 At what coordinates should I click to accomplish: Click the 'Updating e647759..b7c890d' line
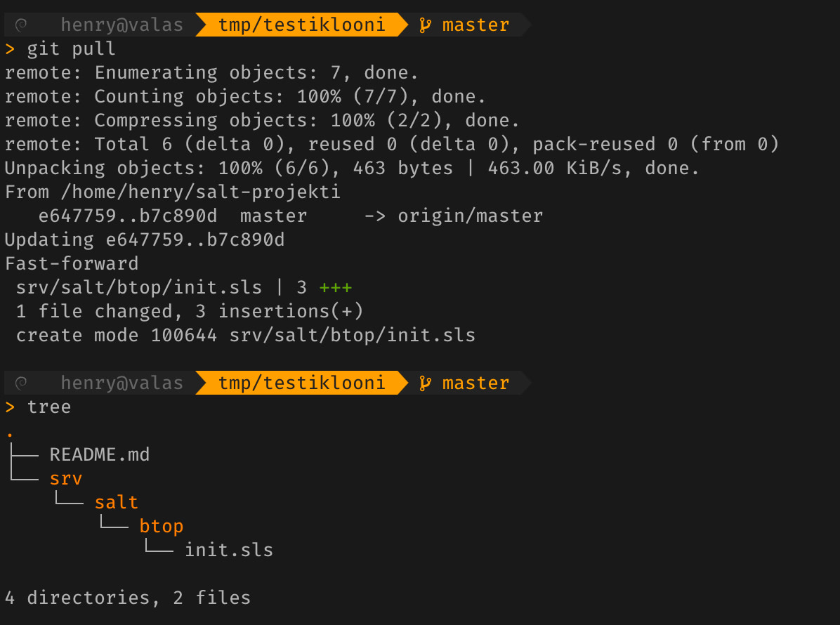[144, 240]
